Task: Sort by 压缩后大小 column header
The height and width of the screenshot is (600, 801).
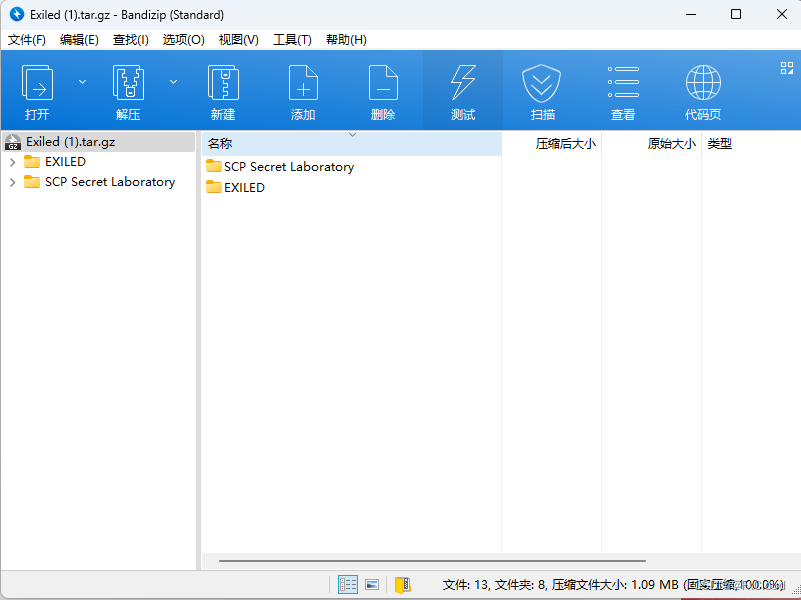Action: click(x=552, y=144)
